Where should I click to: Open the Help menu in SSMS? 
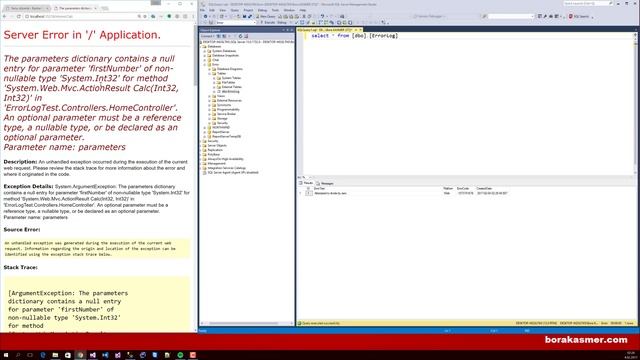[x=302, y=10]
